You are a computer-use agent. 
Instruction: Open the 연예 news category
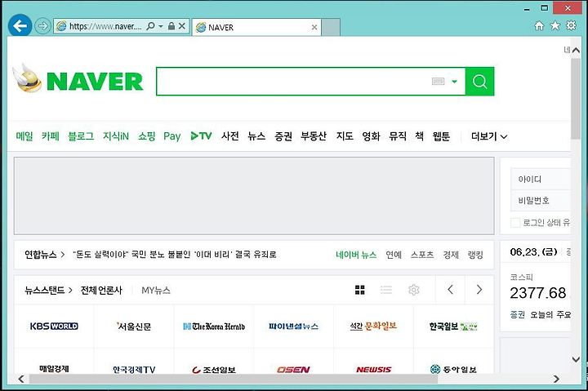(x=394, y=255)
